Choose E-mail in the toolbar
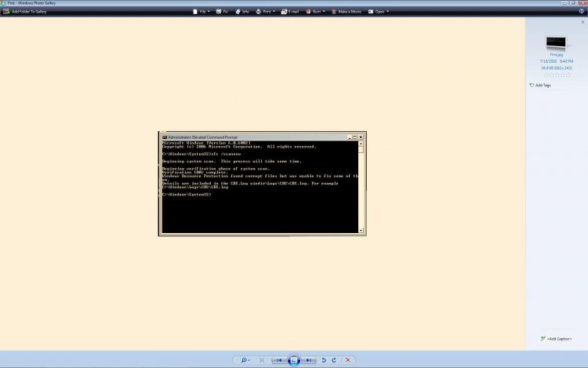Viewport: 588px width, 368px height. click(290, 12)
